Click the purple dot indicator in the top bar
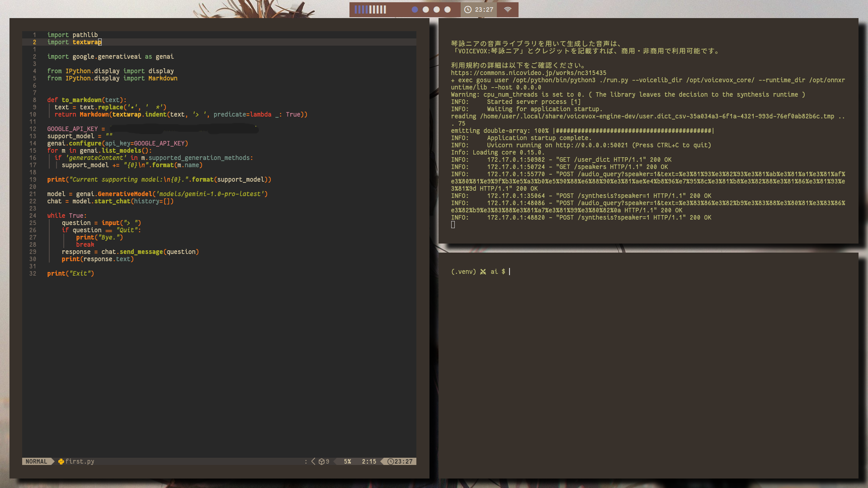868x488 pixels. (x=415, y=9)
